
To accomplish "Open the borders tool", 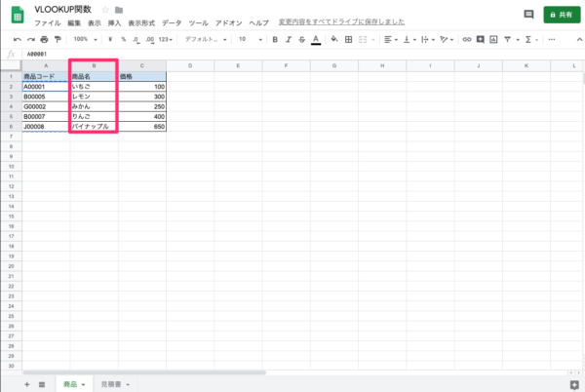I will [348, 40].
